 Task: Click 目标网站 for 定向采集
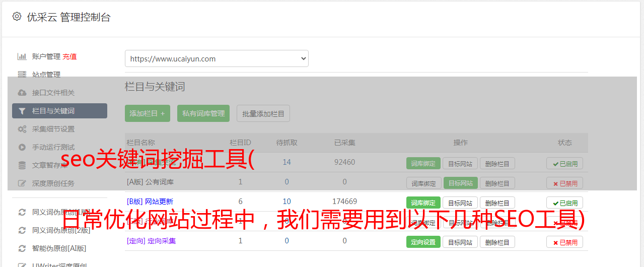point(460,242)
